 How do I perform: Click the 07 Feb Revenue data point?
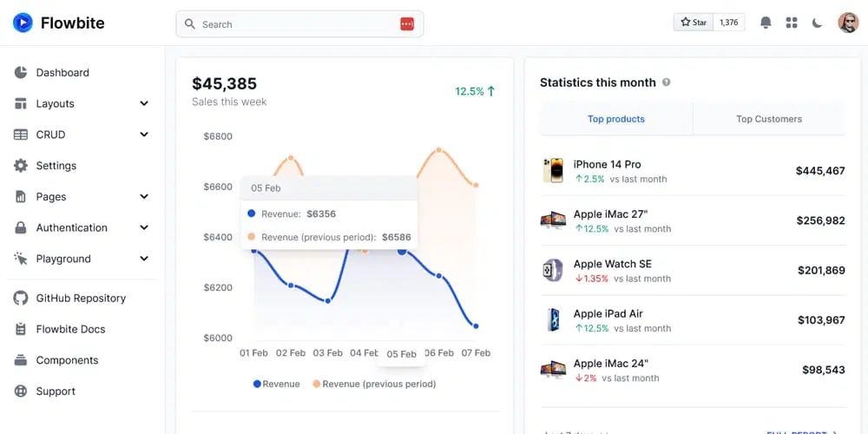[476, 326]
